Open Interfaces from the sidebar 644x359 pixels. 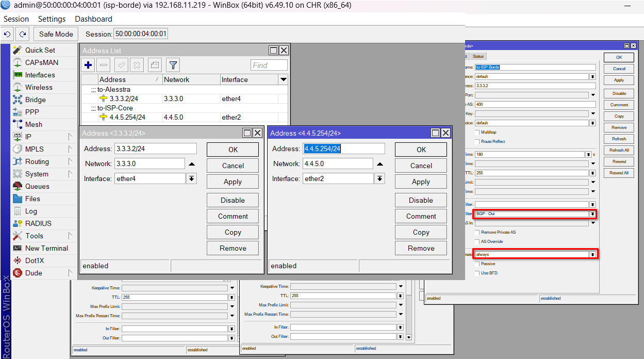pyautogui.click(x=40, y=75)
